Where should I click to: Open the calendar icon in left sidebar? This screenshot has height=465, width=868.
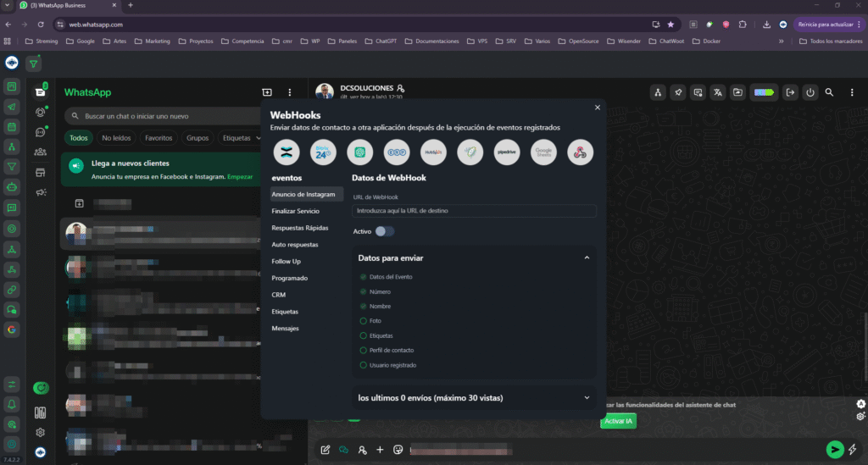12,126
